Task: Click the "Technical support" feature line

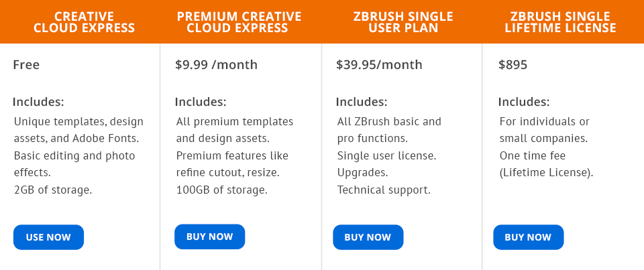Action: point(384,190)
